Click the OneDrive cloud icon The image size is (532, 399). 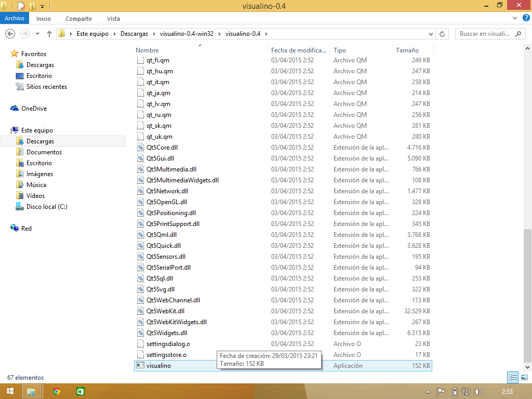14,108
